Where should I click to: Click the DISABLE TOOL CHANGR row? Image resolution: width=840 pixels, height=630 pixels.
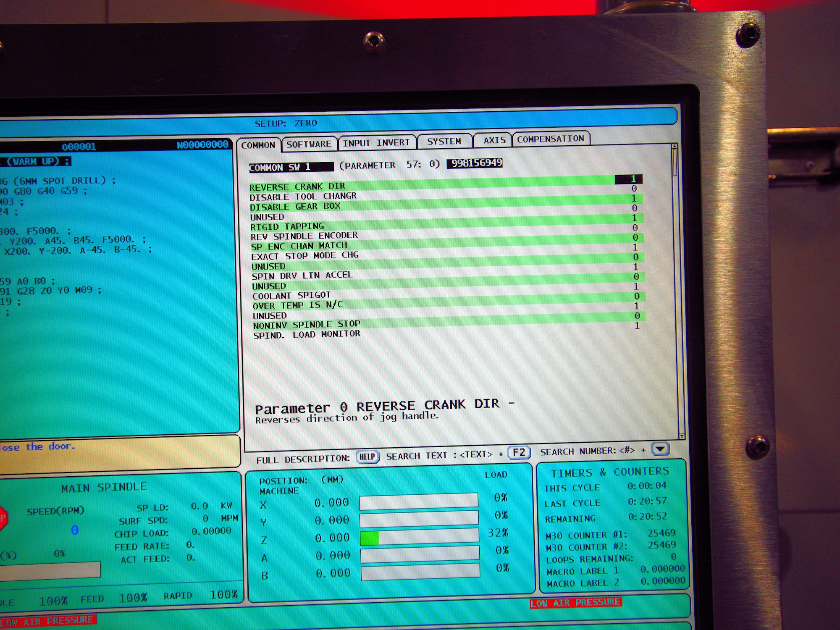pos(303,196)
